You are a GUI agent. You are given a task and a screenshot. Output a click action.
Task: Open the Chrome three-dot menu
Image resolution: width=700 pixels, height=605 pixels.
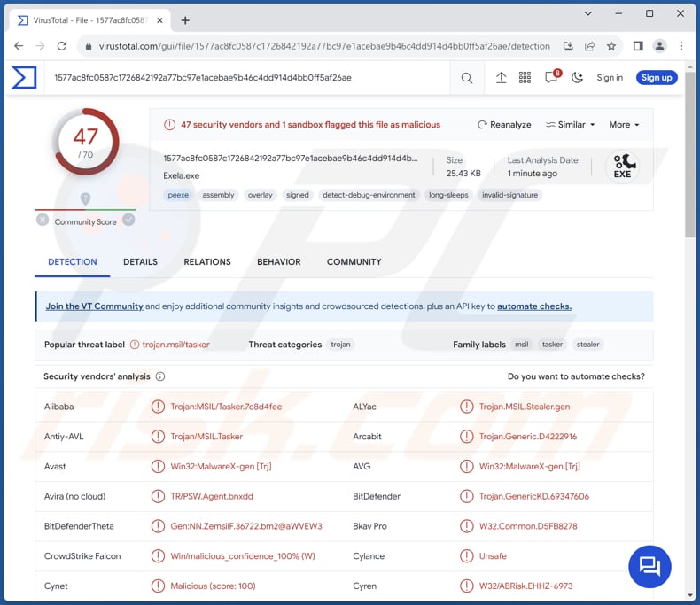pos(681,46)
